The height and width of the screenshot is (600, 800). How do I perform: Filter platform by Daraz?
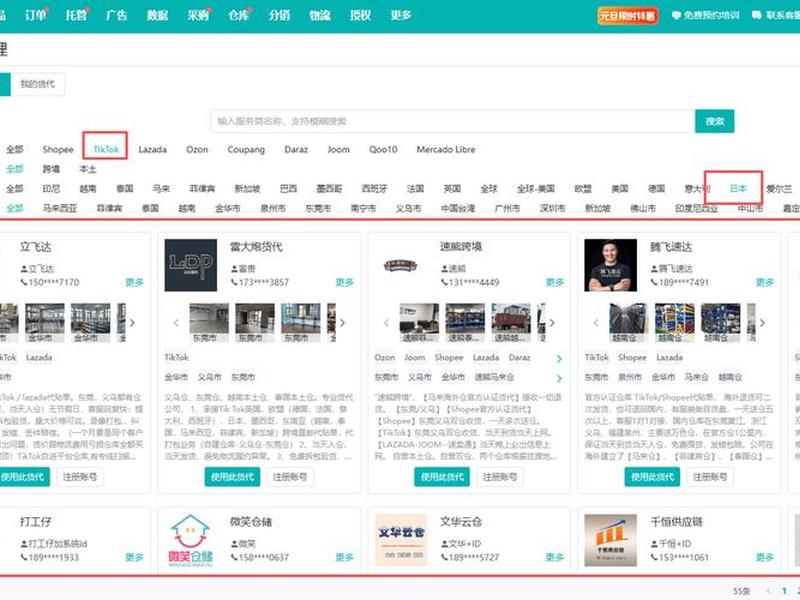pos(296,149)
